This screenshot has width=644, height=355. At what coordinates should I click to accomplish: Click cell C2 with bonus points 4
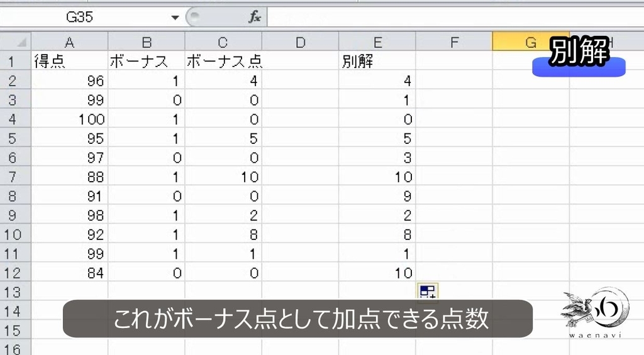pos(223,80)
